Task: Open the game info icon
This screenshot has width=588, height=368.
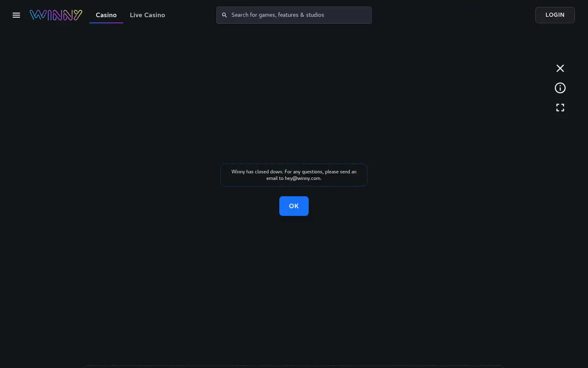Action: (x=560, y=88)
